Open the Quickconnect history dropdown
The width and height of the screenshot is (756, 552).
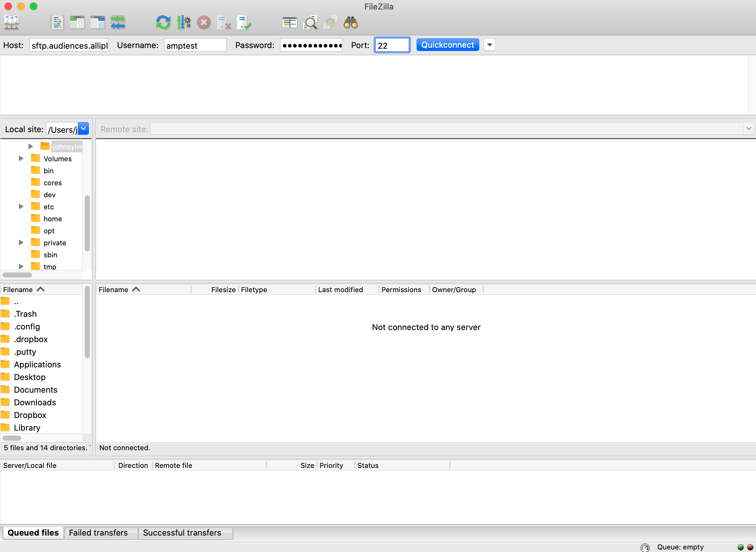point(489,45)
